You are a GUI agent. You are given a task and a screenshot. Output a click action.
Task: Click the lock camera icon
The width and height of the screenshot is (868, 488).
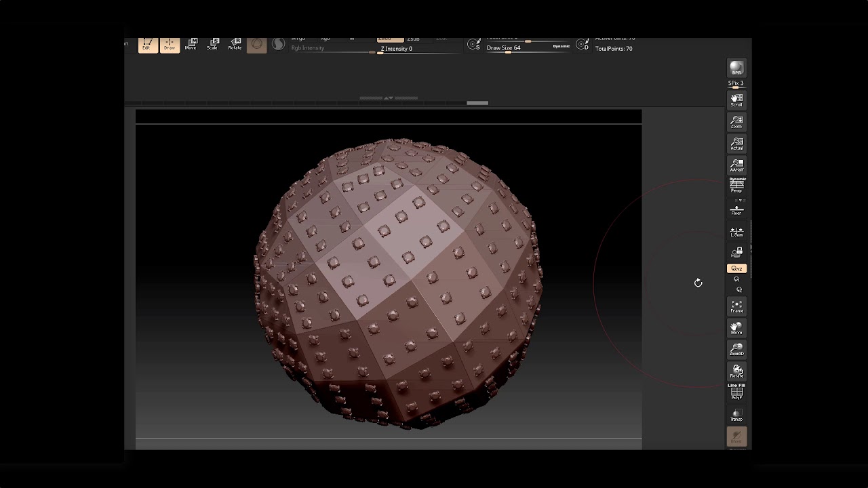click(x=736, y=253)
